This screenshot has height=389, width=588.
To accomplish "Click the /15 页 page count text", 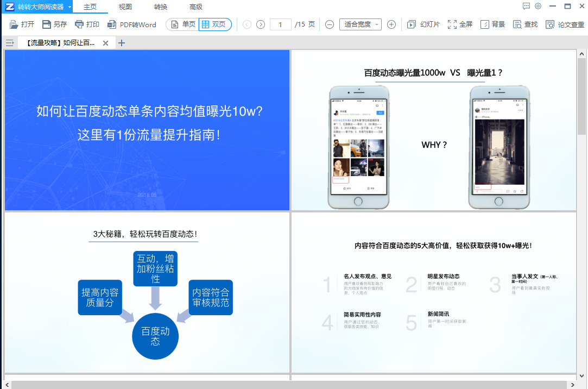I will tap(305, 24).
